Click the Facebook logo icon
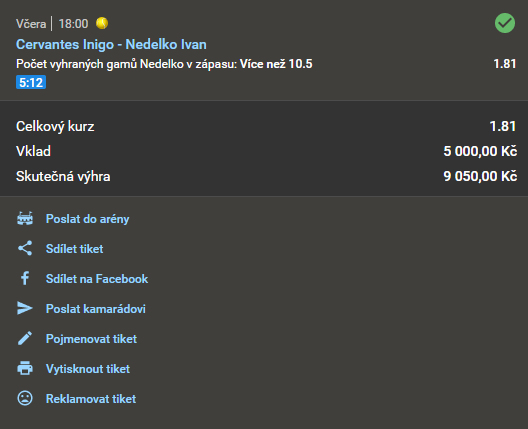 pos(25,278)
